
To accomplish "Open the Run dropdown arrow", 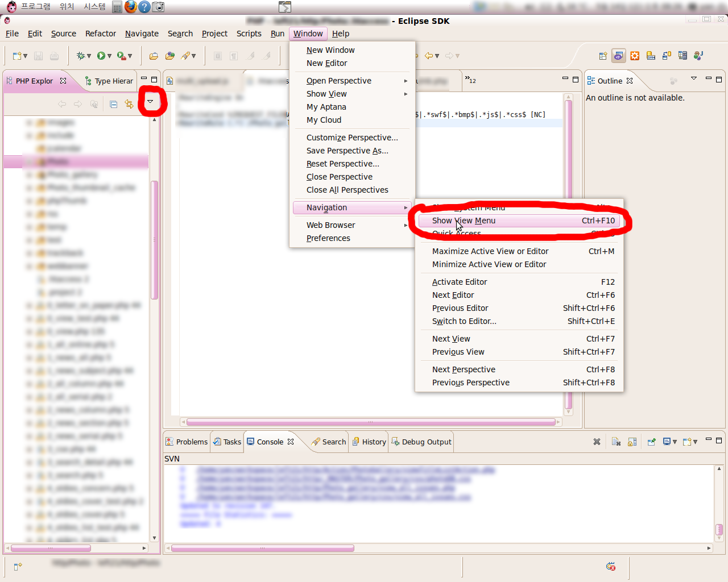I will [109, 56].
